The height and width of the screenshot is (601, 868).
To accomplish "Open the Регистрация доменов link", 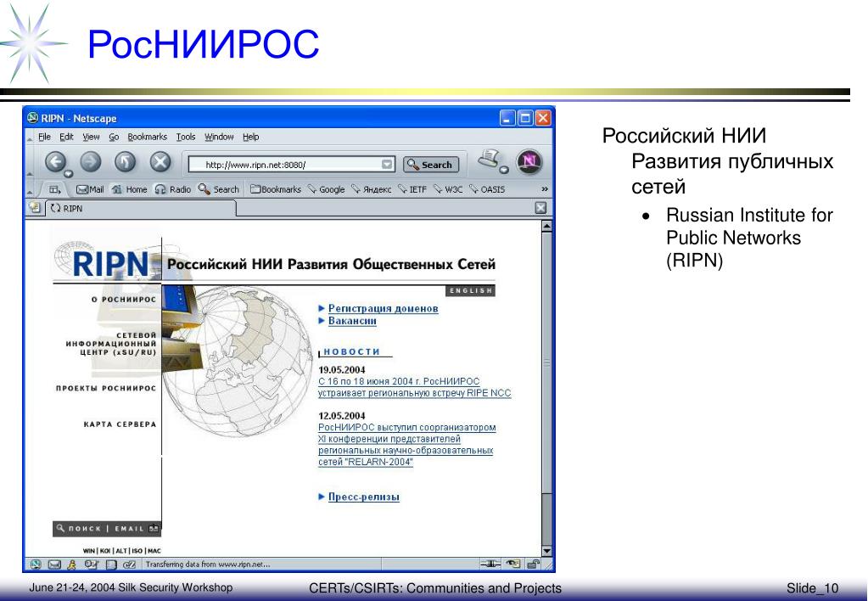I will [x=383, y=308].
